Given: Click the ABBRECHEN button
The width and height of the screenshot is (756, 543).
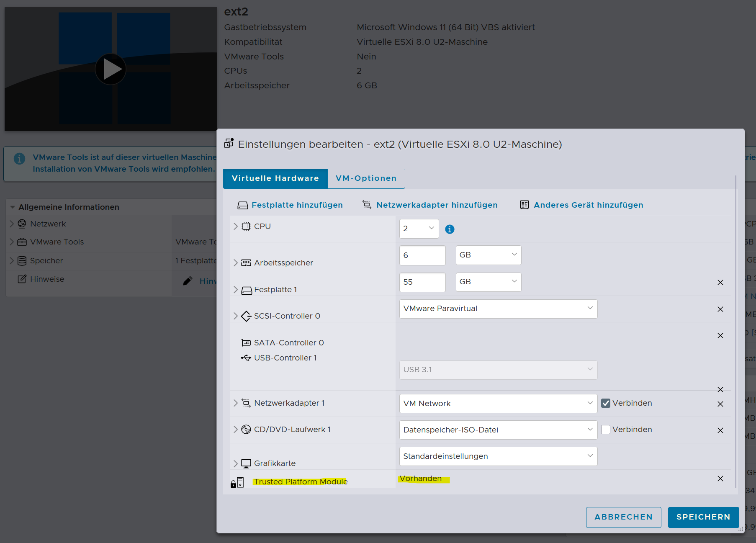Looking at the screenshot, I should pos(623,517).
